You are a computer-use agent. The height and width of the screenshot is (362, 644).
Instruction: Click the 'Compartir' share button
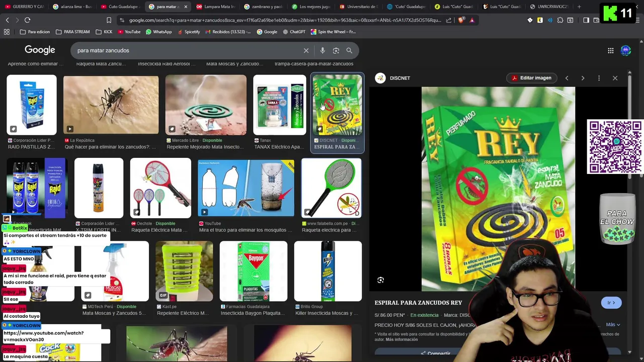tap(435, 353)
